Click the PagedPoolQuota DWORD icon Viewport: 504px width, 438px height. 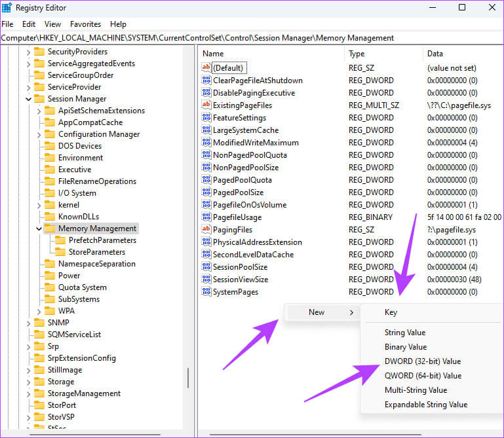tap(206, 179)
